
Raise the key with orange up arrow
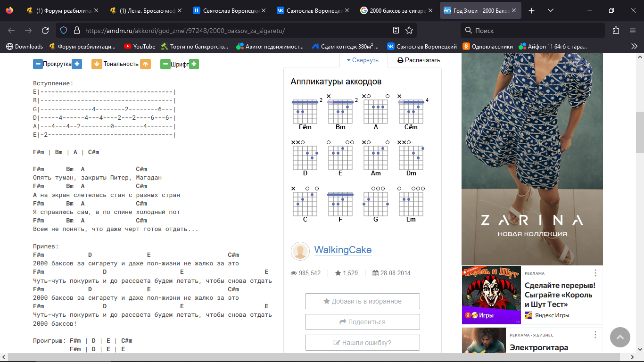pos(145,64)
